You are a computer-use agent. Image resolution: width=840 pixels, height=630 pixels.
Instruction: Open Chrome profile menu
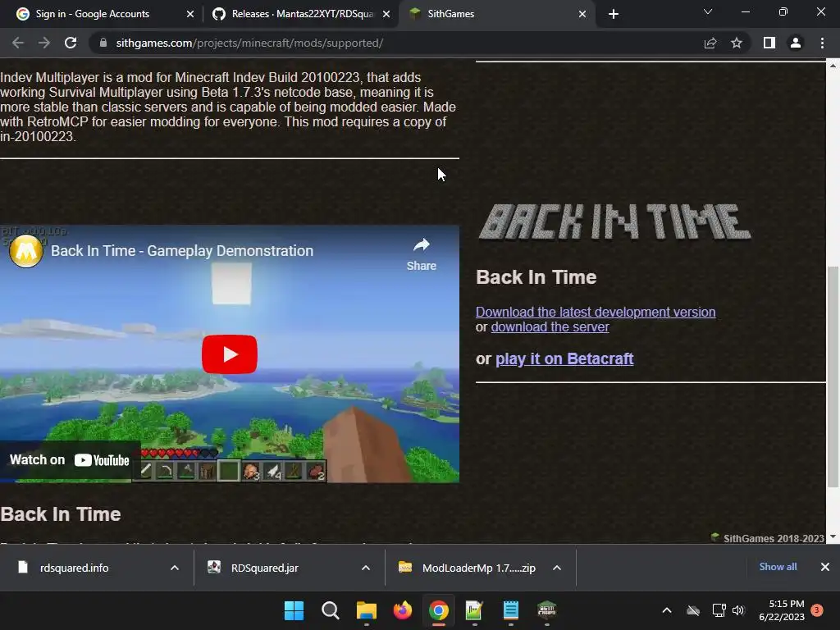(796, 43)
